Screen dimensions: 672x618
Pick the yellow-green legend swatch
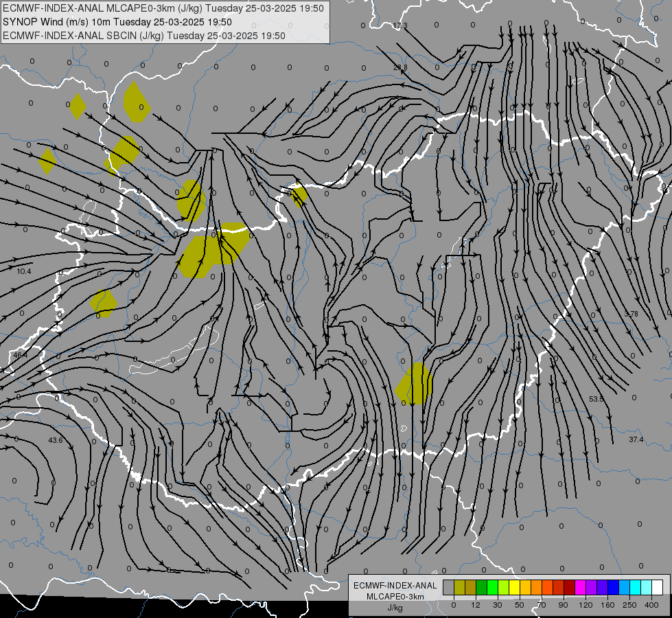[x=504, y=587]
